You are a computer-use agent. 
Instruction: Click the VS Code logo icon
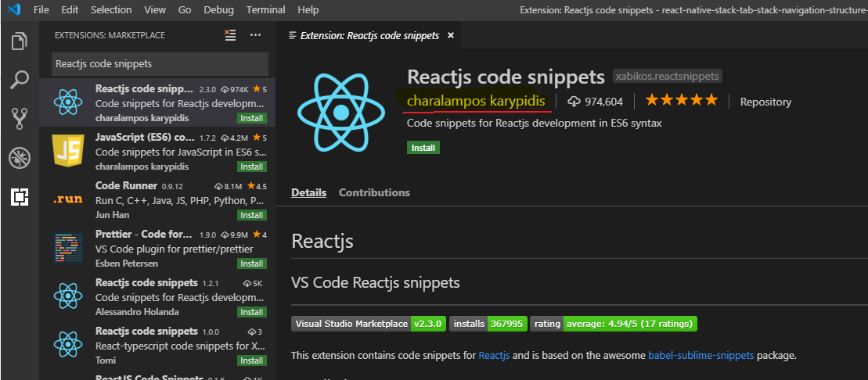(x=13, y=9)
